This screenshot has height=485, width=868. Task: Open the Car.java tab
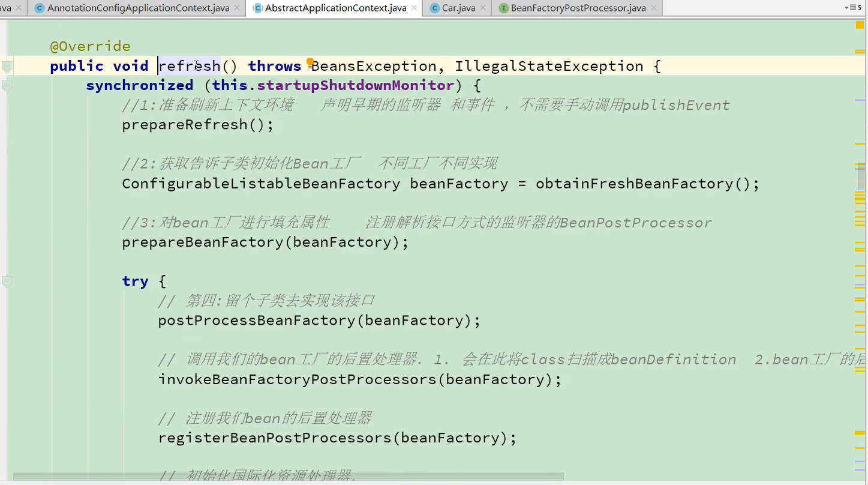click(458, 8)
